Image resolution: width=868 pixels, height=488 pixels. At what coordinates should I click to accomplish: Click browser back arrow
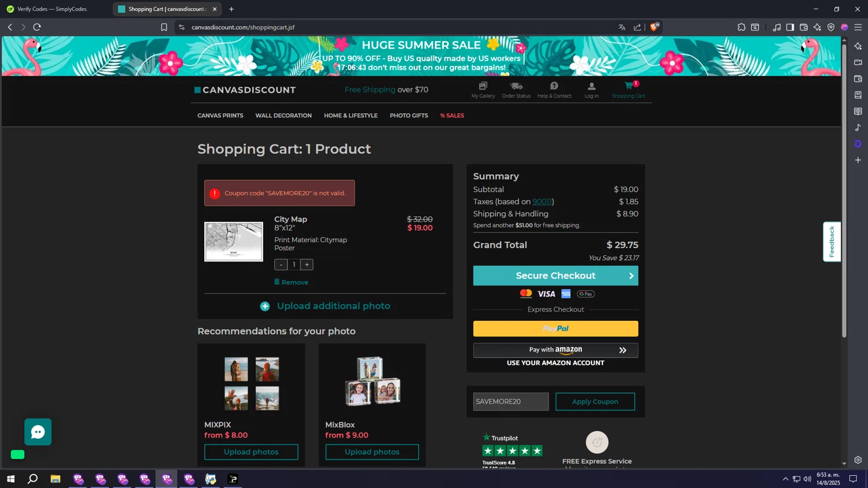point(10,27)
